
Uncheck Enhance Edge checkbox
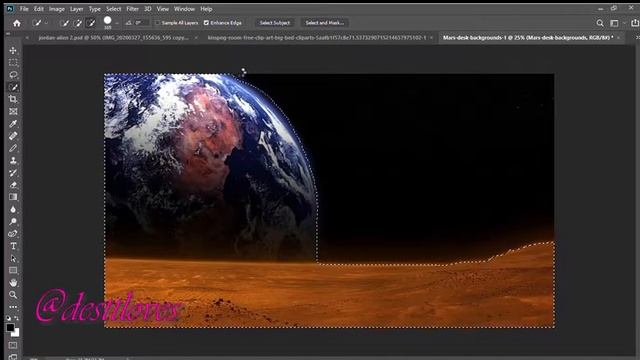pyautogui.click(x=206, y=23)
